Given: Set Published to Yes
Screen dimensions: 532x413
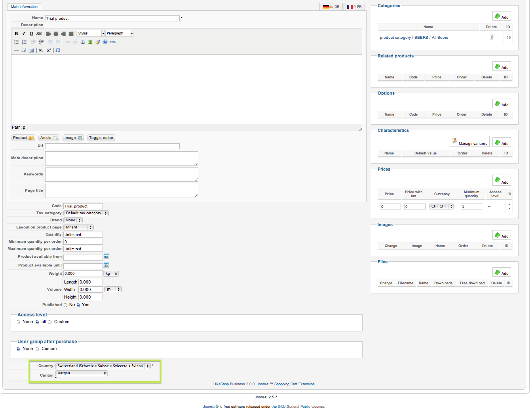Looking at the screenshot, I should click(x=78, y=305).
